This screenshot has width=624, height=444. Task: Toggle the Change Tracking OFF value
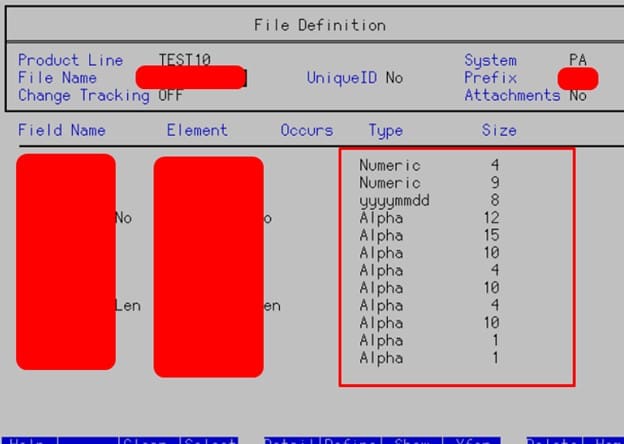(170, 96)
